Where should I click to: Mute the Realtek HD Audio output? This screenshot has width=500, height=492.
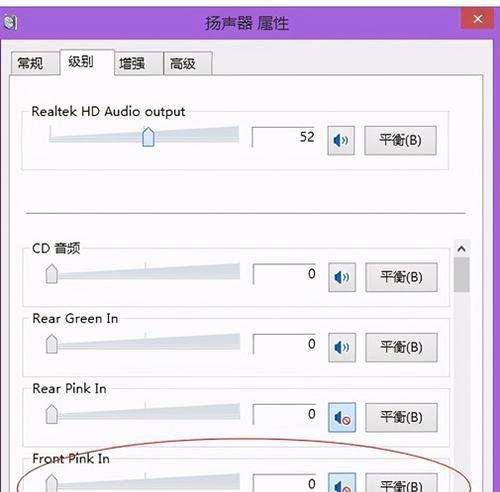pyautogui.click(x=341, y=140)
